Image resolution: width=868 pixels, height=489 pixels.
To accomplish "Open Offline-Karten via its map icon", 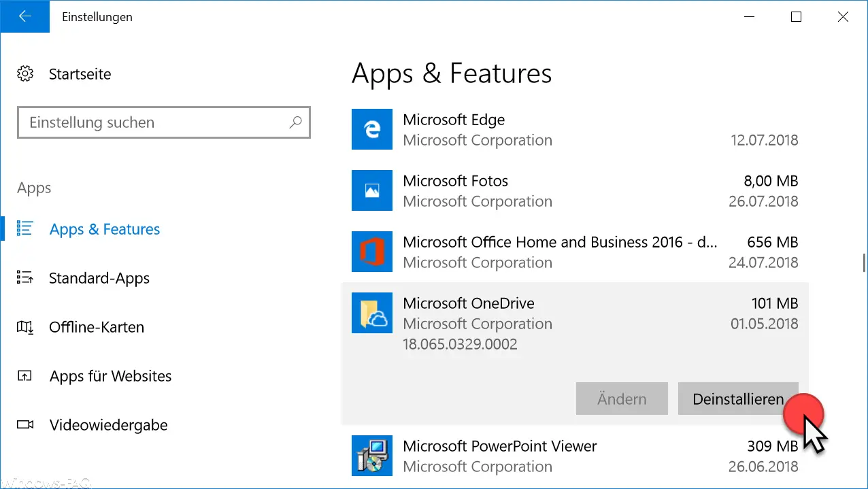I will [25, 327].
